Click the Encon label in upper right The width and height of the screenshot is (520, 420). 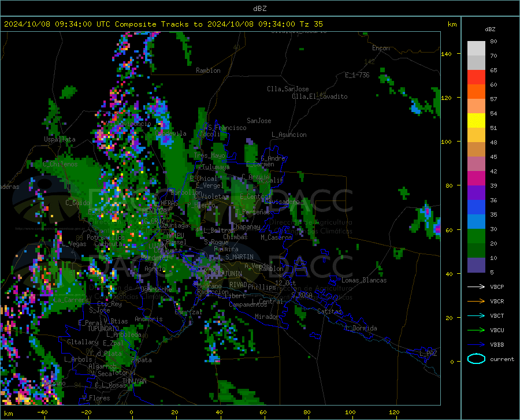tap(381, 48)
